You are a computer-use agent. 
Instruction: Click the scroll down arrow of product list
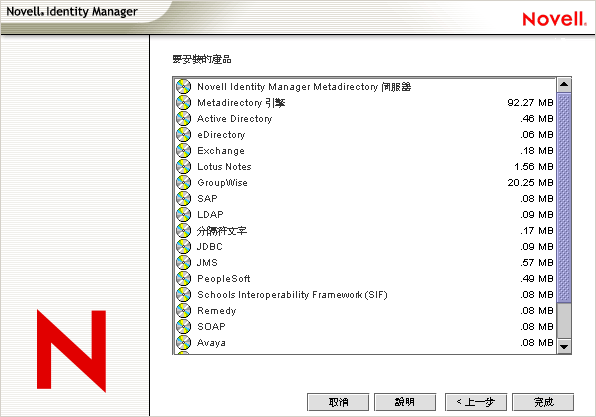coord(564,346)
